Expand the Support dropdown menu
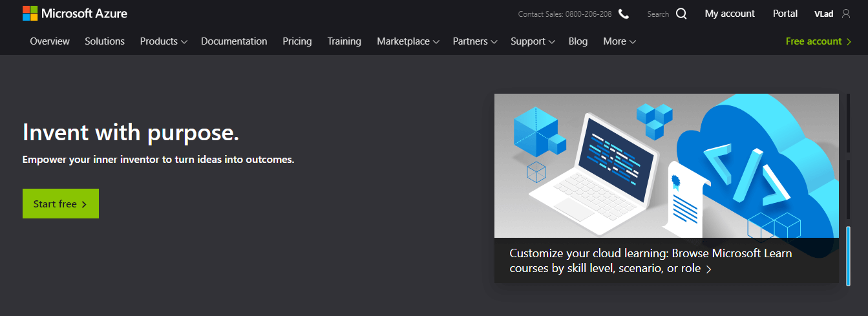 (533, 41)
